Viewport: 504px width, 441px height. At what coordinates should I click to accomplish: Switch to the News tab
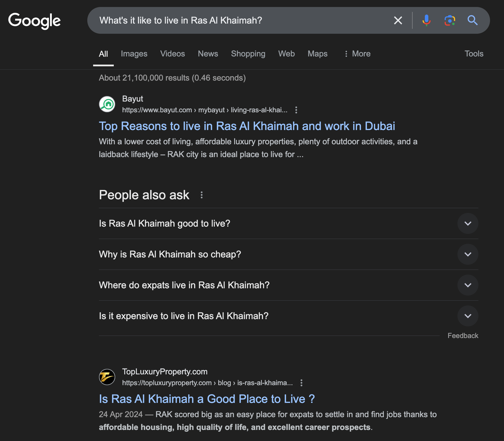click(208, 54)
